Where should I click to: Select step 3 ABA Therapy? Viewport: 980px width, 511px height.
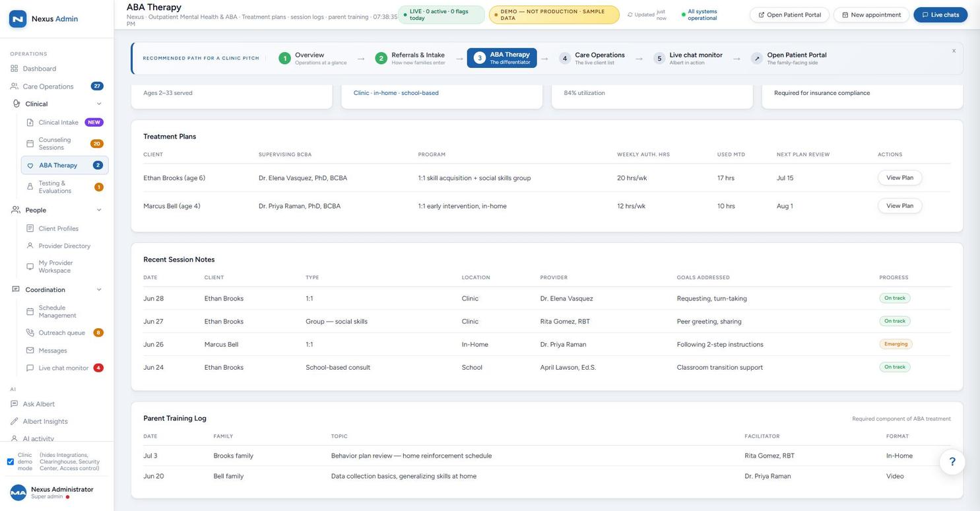coord(502,58)
